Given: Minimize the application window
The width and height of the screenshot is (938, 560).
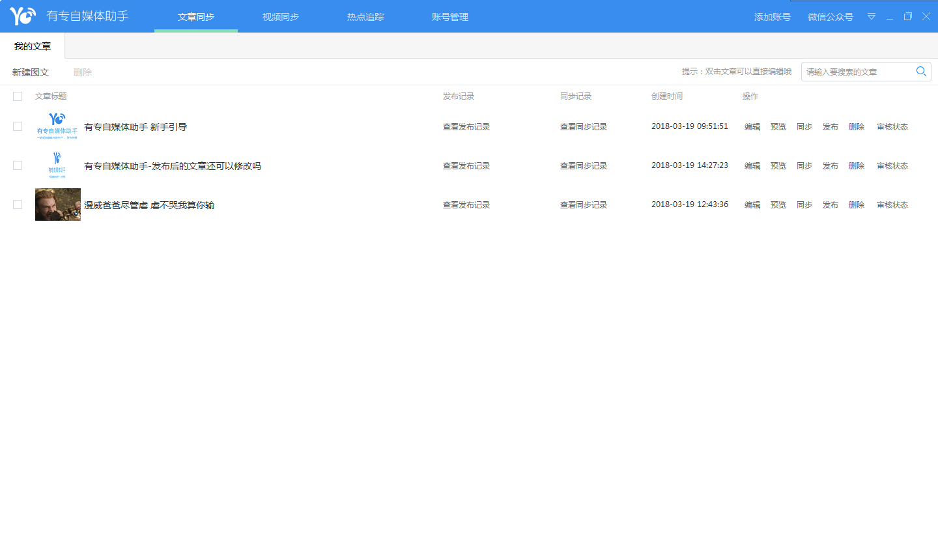Looking at the screenshot, I should click(890, 17).
